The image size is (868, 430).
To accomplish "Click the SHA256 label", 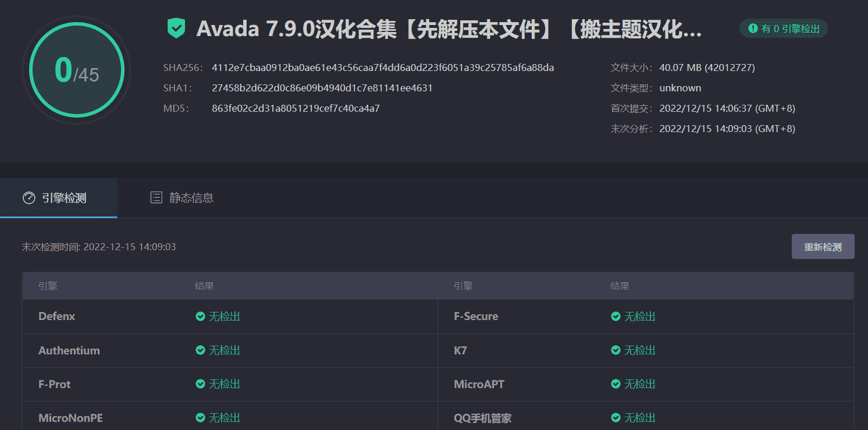I will coord(183,67).
